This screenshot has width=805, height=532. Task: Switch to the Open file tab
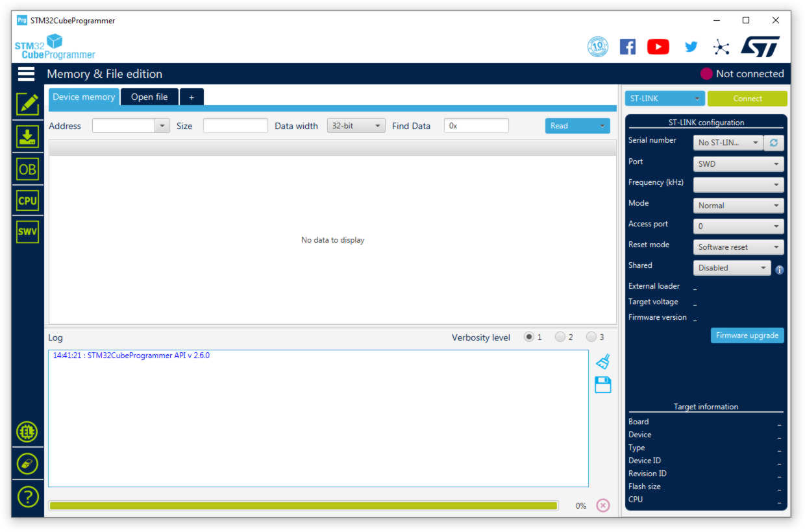(149, 97)
